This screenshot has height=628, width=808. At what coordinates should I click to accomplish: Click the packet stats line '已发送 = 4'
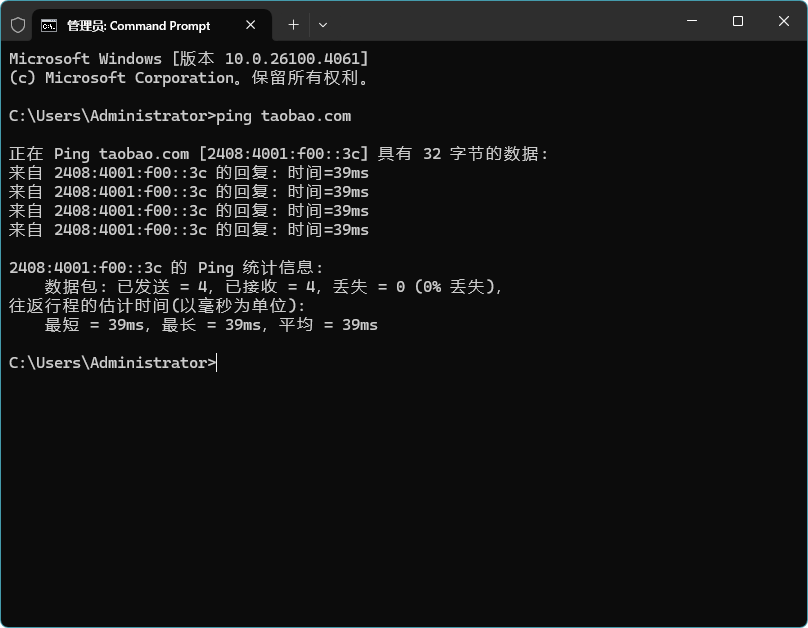pyautogui.click(x=274, y=287)
